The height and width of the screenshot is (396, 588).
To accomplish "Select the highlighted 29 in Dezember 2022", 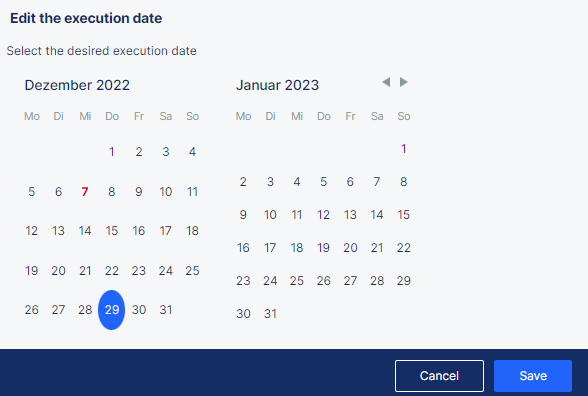I will point(112,310).
